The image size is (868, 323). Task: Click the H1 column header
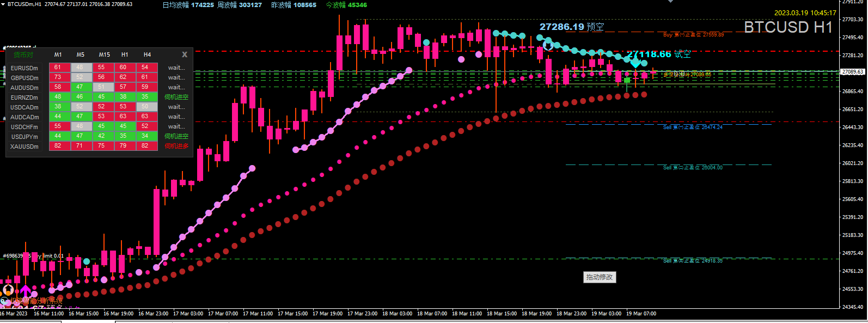coord(125,54)
